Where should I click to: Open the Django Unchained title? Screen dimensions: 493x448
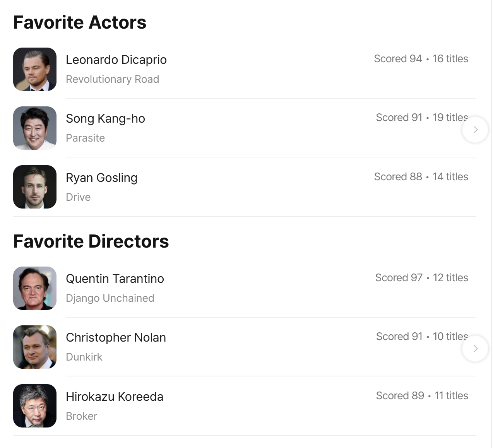pyautogui.click(x=110, y=298)
